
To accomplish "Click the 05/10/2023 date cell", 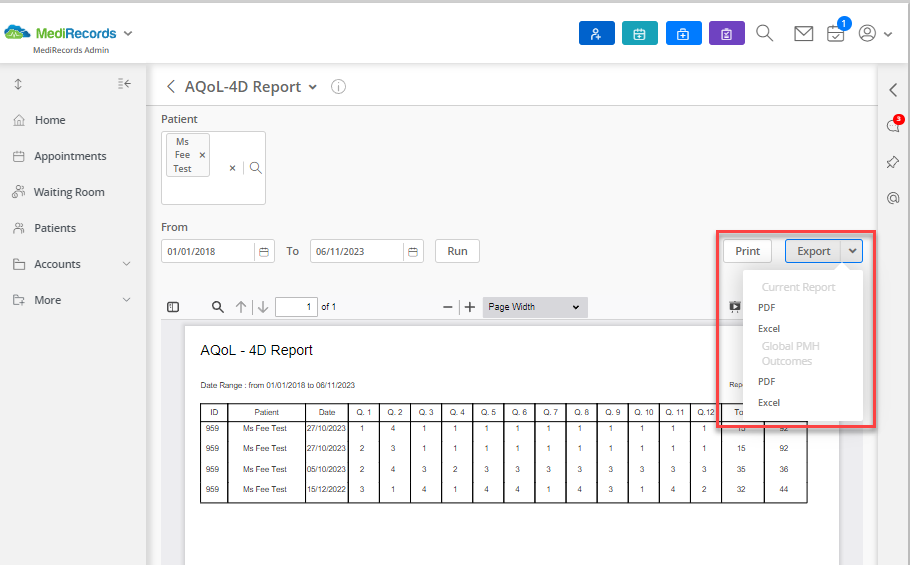I will click(326, 469).
